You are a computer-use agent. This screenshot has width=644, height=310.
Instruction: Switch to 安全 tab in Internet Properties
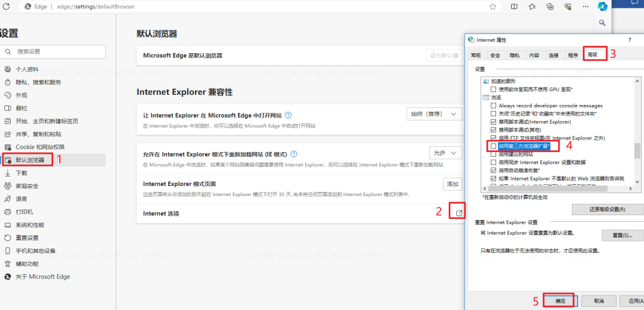496,55
